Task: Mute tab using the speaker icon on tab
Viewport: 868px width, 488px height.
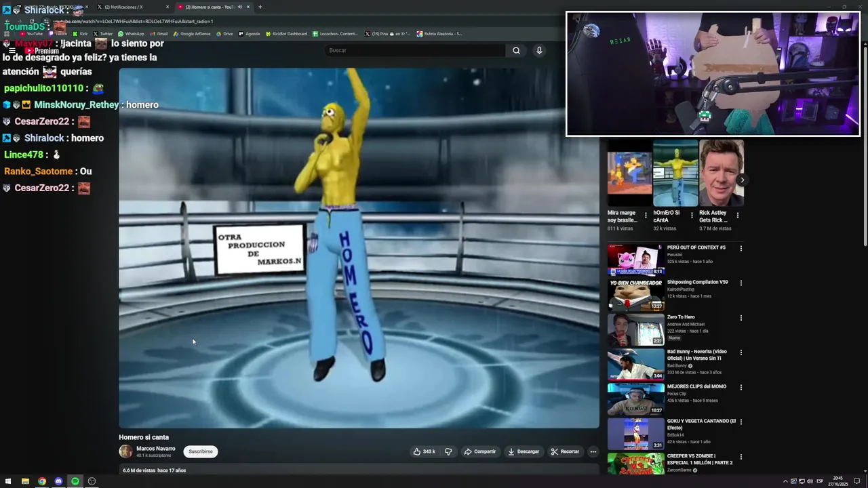Action: pos(239,7)
